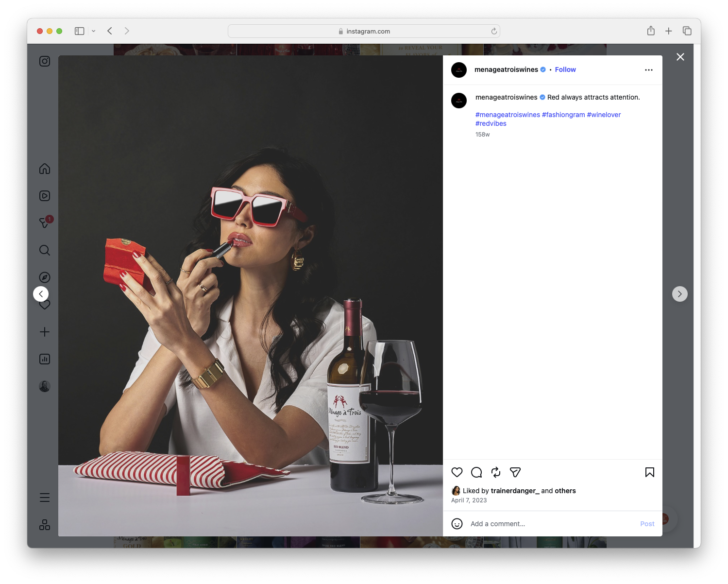This screenshot has height=584, width=728.
Task: Open the #winelover hashtag link
Action: coord(604,115)
